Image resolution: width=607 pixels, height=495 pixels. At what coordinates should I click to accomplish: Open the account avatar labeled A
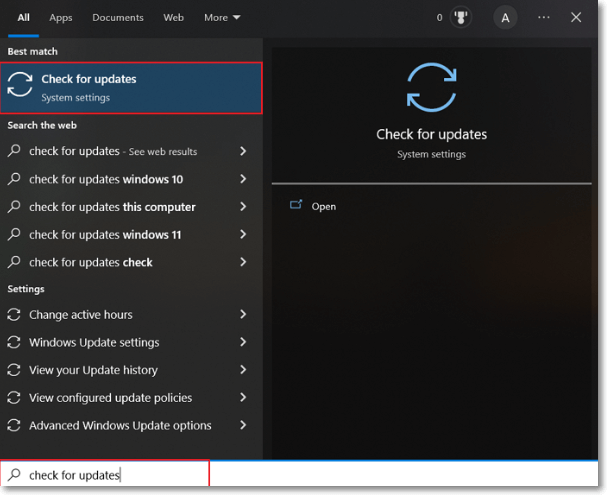(505, 18)
